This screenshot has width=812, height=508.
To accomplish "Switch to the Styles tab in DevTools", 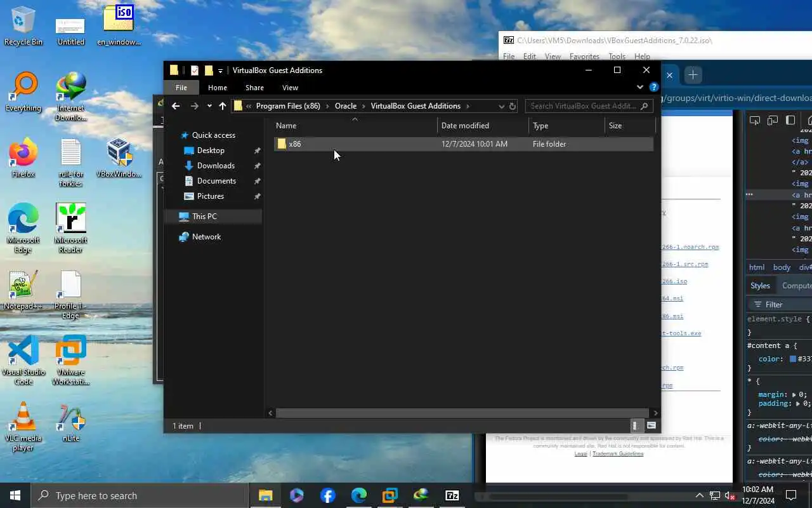I will [x=760, y=286].
